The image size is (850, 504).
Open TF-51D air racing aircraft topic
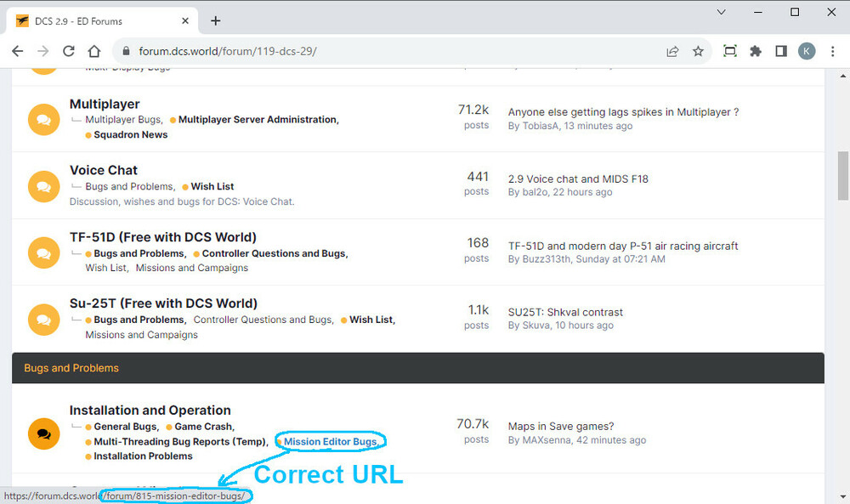pos(623,246)
